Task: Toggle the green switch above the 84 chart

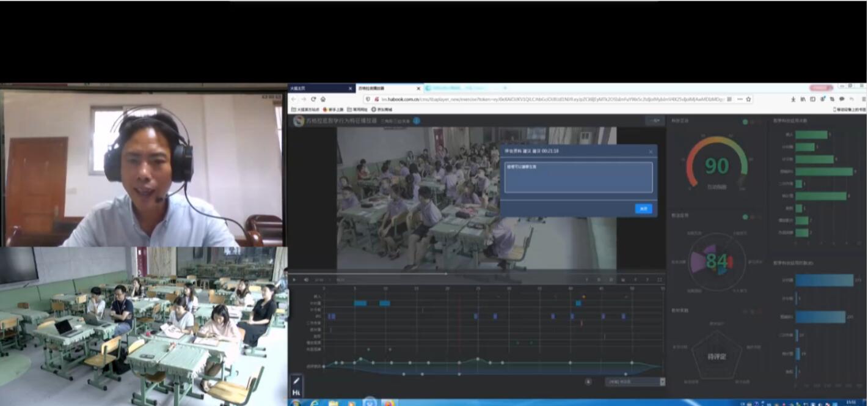Action: coord(745,217)
